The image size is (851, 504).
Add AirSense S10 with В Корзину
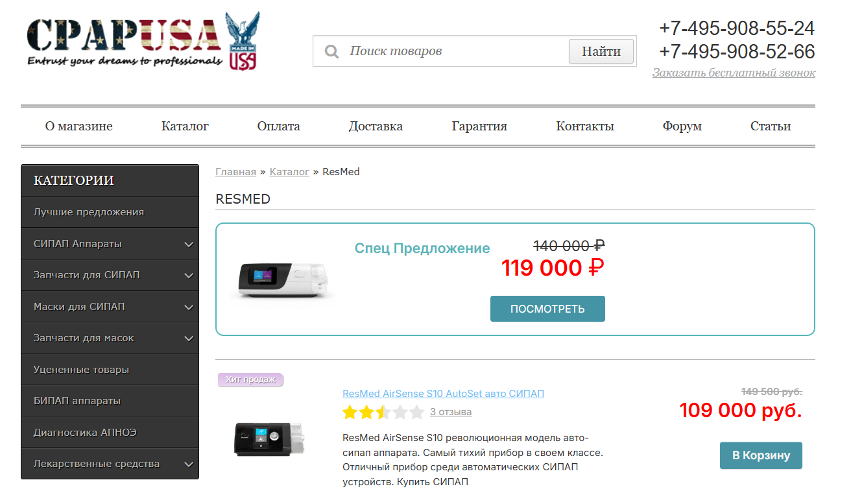point(761,455)
